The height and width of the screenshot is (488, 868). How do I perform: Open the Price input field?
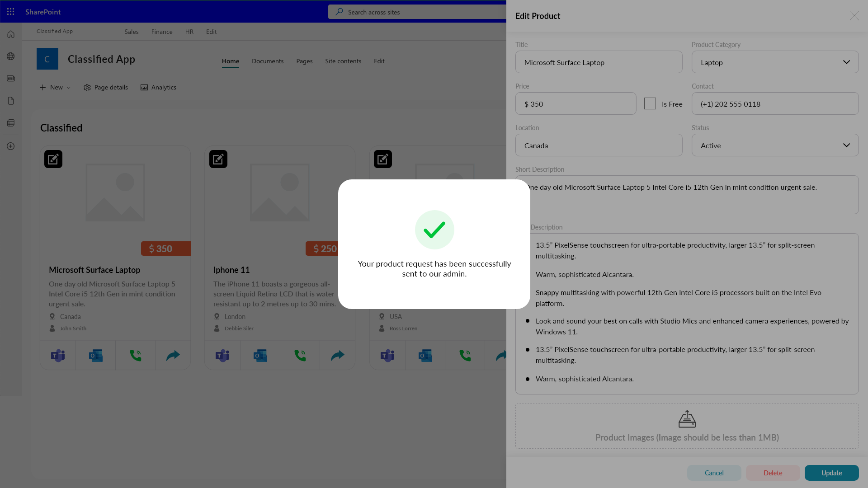click(576, 103)
